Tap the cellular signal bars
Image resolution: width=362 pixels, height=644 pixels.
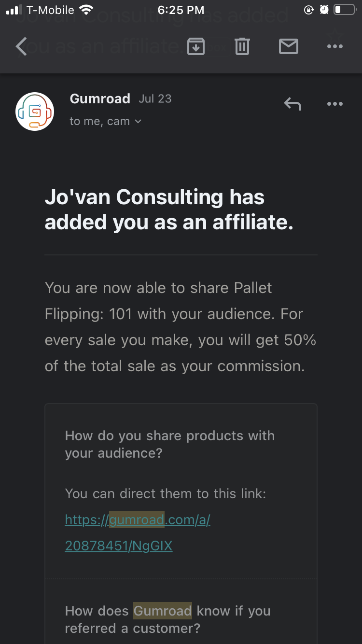pyautogui.click(x=14, y=10)
